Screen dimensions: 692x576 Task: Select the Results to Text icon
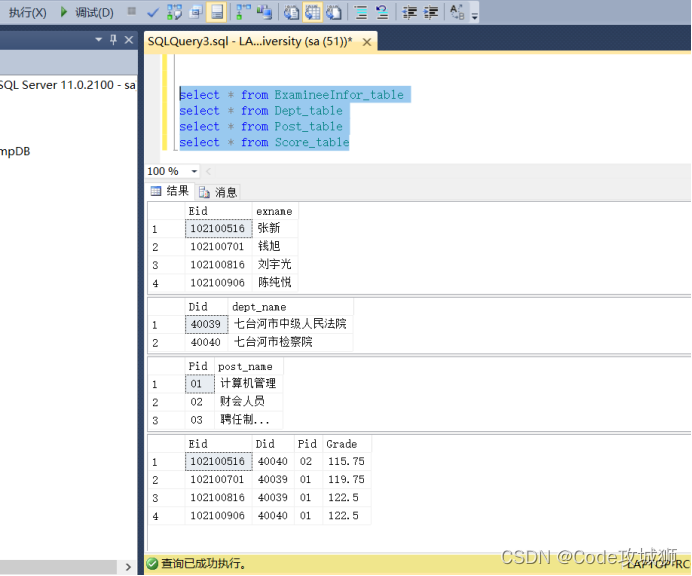click(x=291, y=12)
